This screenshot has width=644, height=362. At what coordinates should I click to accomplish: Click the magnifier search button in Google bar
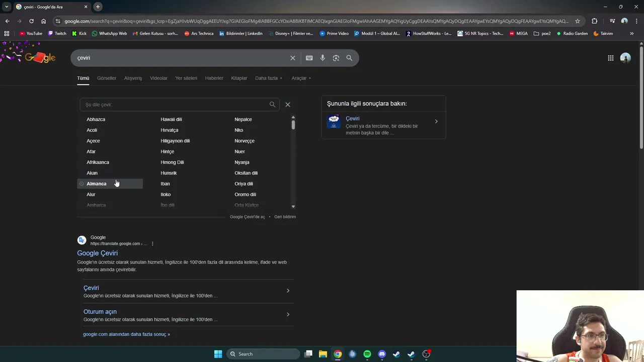[x=349, y=58]
